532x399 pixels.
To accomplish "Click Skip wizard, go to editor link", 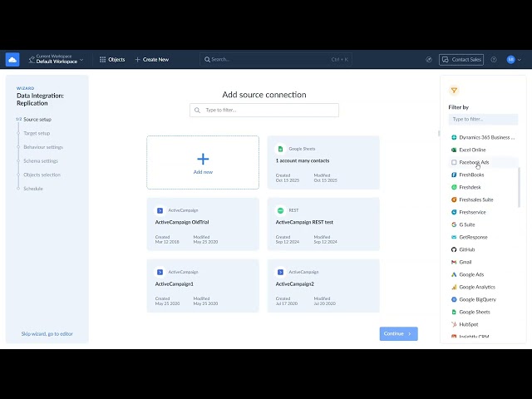I will pyautogui.click(x=47, y=334).
